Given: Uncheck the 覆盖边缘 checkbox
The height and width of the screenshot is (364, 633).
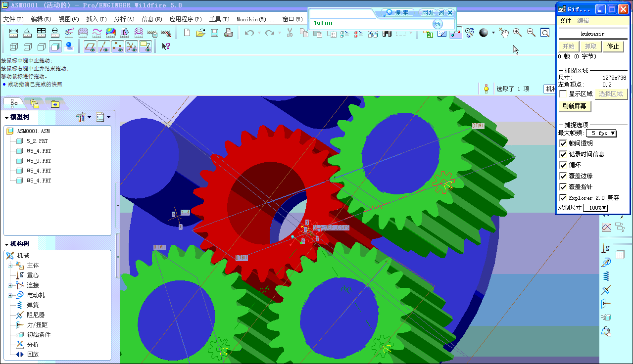Looking at the screenshot, I should [x=563, y=176].
